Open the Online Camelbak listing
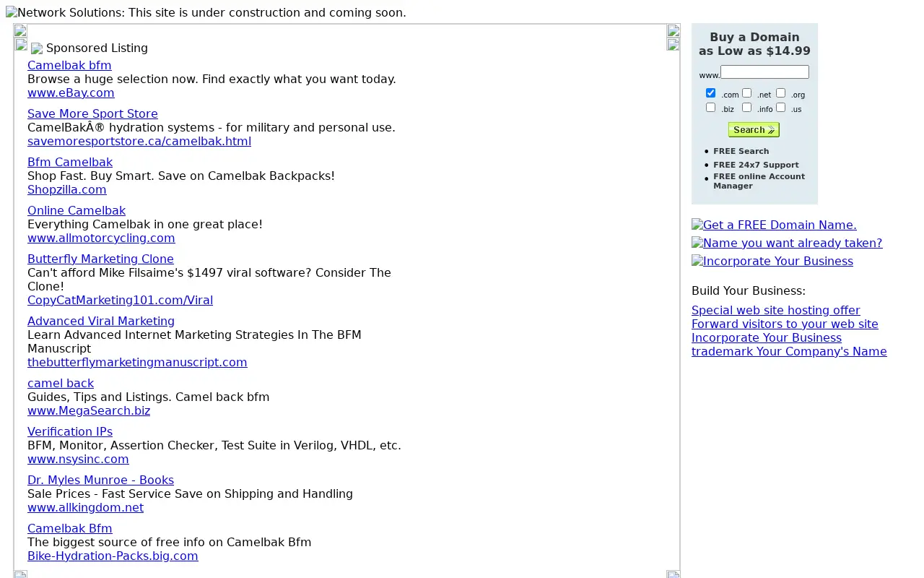924x578 pixels. click(x=77, y=211)
